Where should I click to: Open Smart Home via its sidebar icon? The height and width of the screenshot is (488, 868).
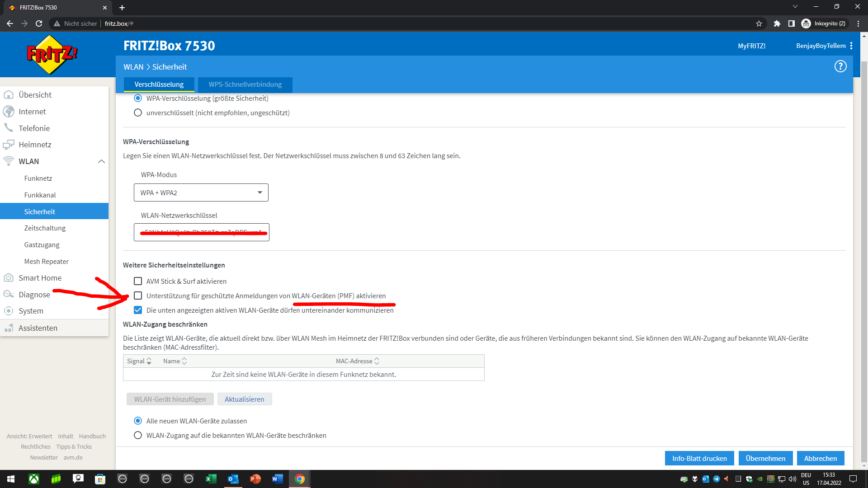tap(9, 278)
